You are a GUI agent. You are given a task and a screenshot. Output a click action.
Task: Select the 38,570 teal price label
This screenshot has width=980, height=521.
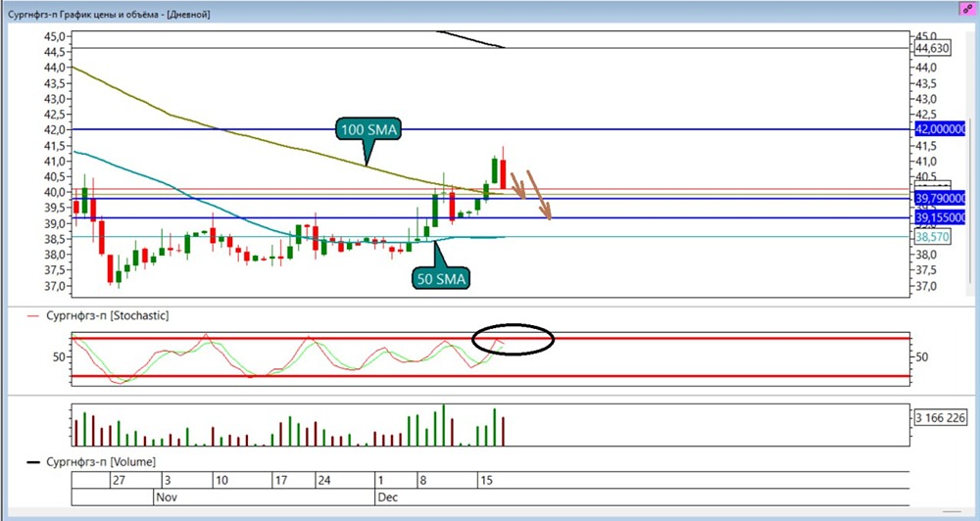coord(932,237)
